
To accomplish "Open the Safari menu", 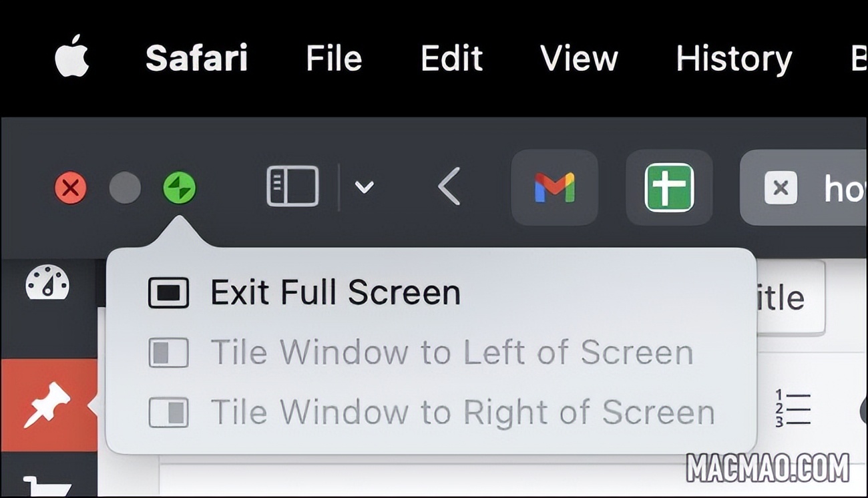I will tap(196, 59).
